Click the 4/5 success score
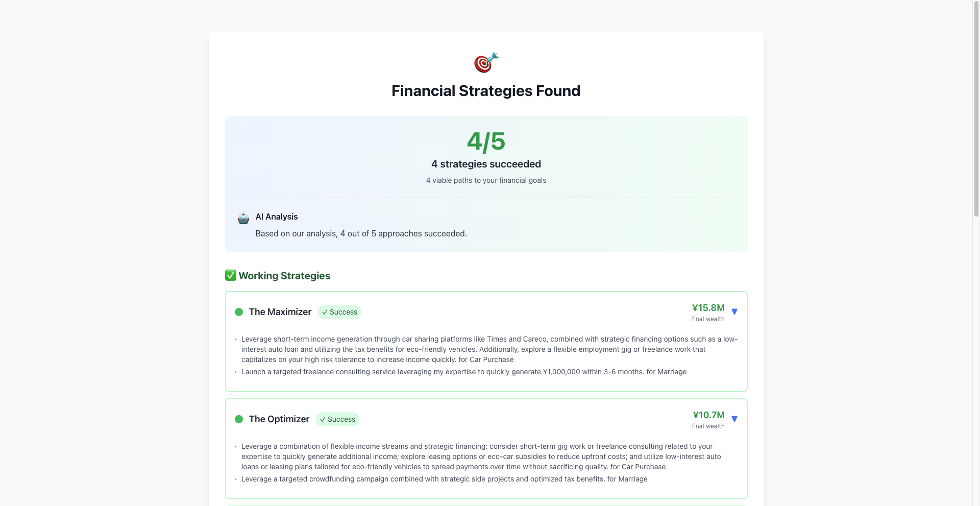Screen dimensions: 980x506 pyautogui.click(x=486, y=141)
